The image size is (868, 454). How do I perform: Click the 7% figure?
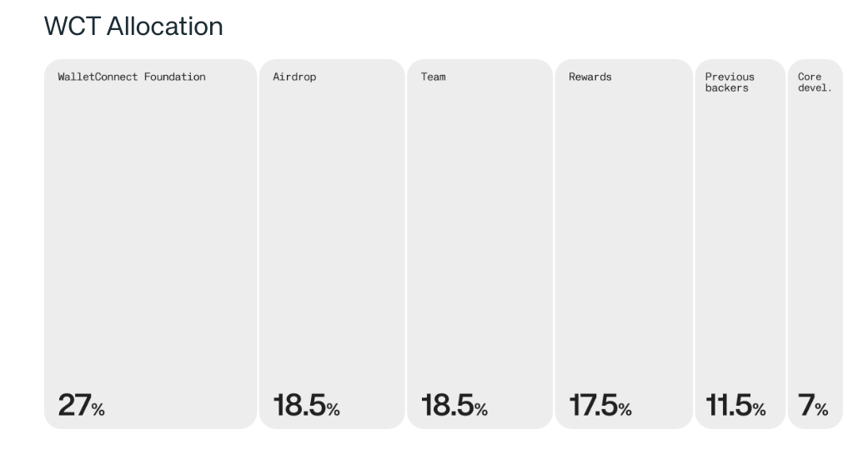click(x=813, y=405)
